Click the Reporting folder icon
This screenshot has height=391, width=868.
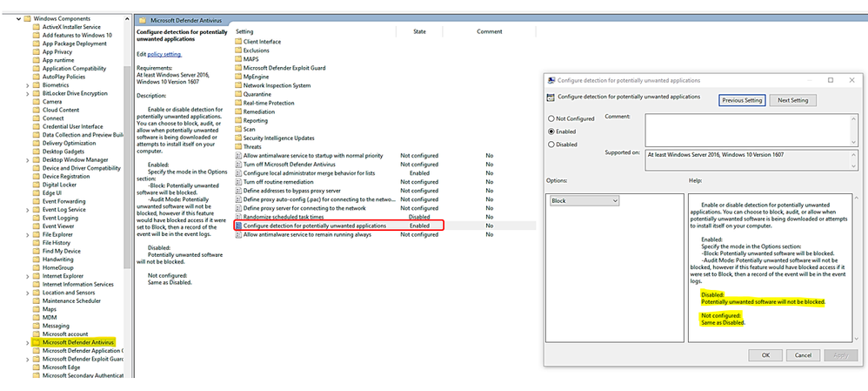tap(238, 120)
